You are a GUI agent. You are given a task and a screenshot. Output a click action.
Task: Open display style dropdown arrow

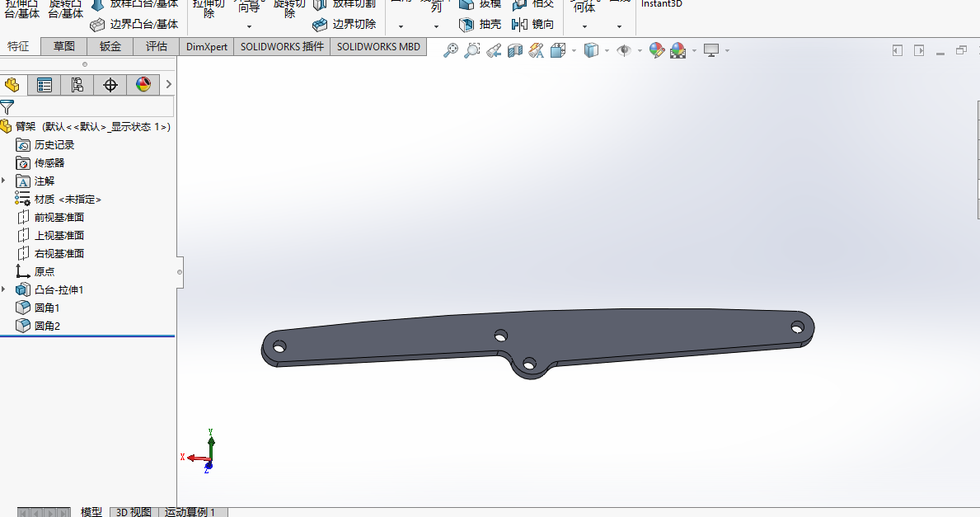607,50
